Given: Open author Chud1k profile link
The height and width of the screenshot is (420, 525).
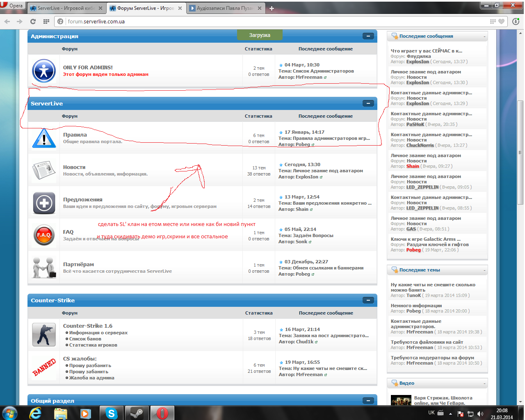Looking at the screenshot, I should click(x=305, y=342).
